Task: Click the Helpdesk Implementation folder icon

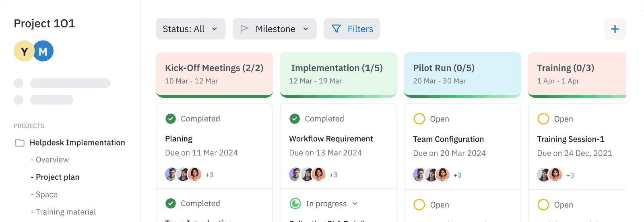Action: (x=20, y=143)
